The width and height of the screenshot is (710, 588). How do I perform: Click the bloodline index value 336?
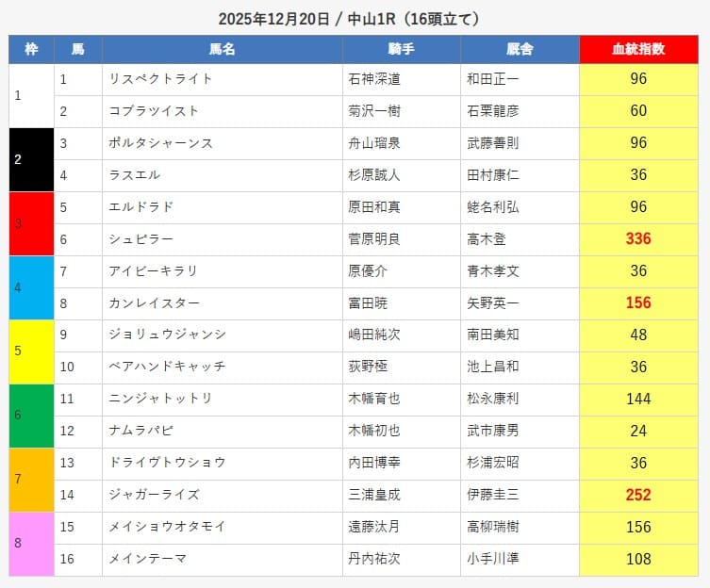point(638,239)
